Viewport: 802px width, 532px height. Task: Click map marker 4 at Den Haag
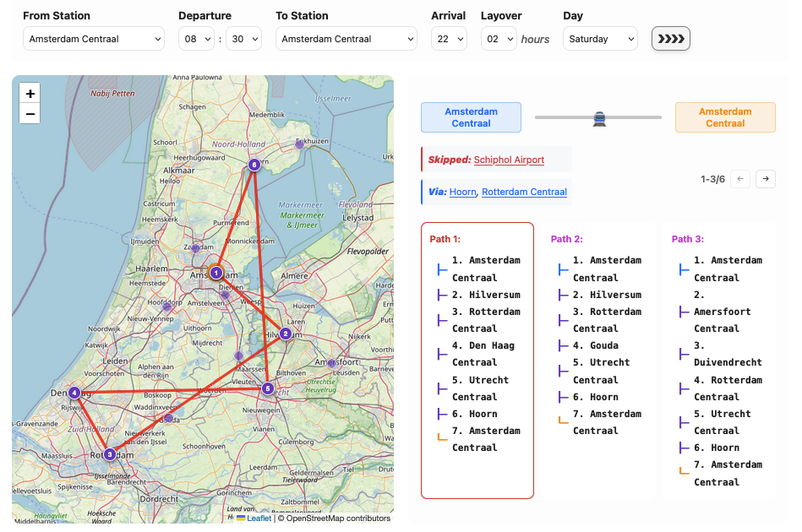click(75, 393)
